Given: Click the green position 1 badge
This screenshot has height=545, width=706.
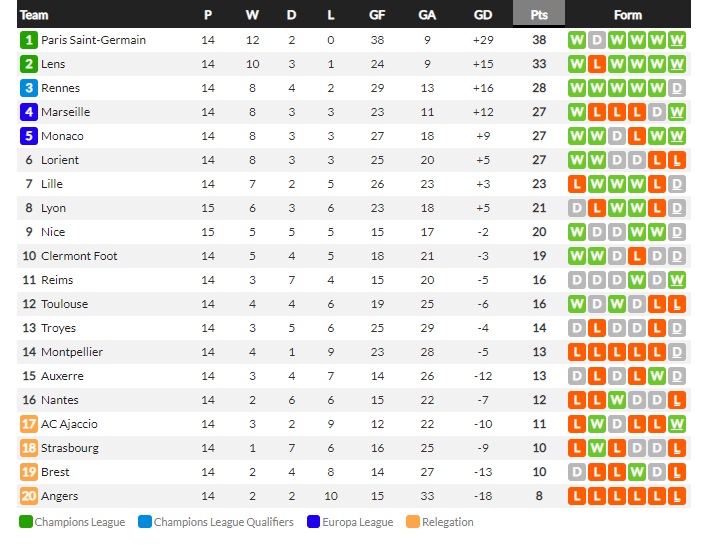Looking at the screenshot, I should (x=29, y=40).
